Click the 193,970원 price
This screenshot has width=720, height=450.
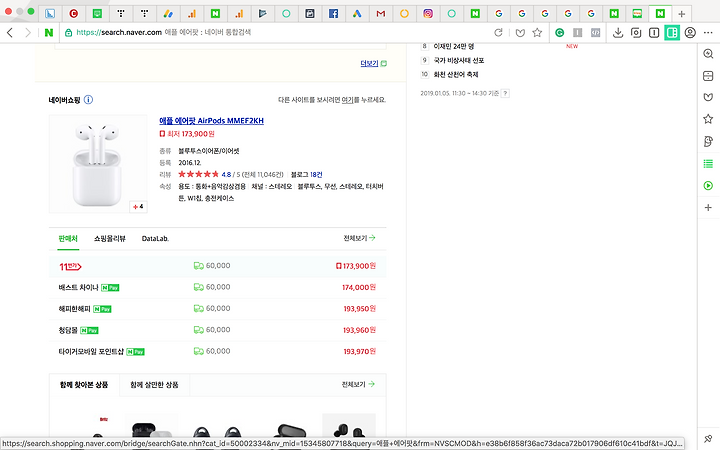[360, 352]
